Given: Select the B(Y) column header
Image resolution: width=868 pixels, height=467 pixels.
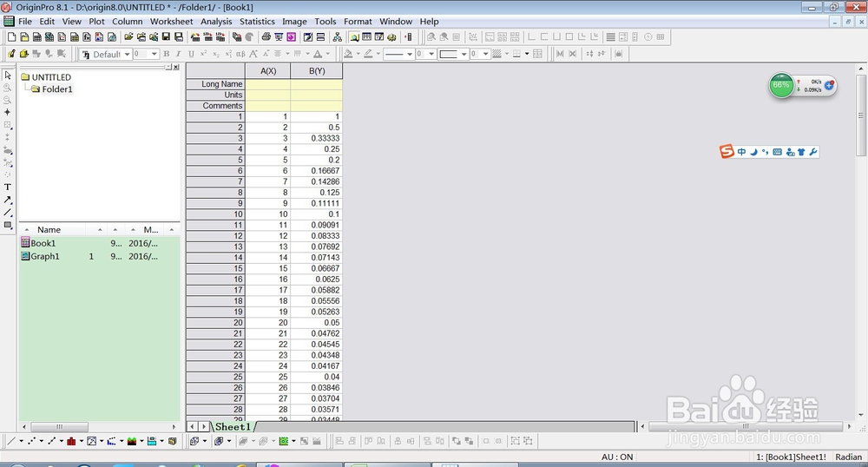Looking at the screenshot, I should coord(317,71).
